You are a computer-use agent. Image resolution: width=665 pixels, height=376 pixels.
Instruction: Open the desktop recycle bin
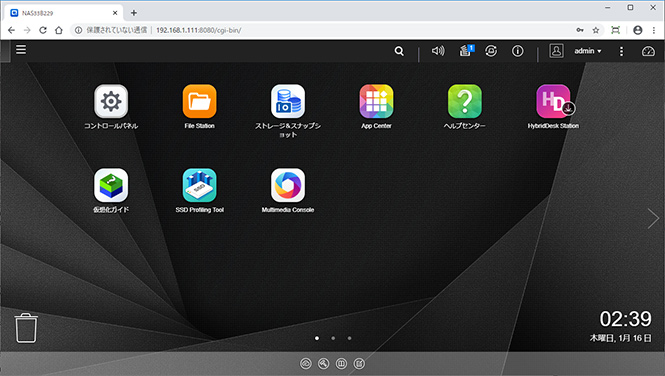[x=26, y=328]
